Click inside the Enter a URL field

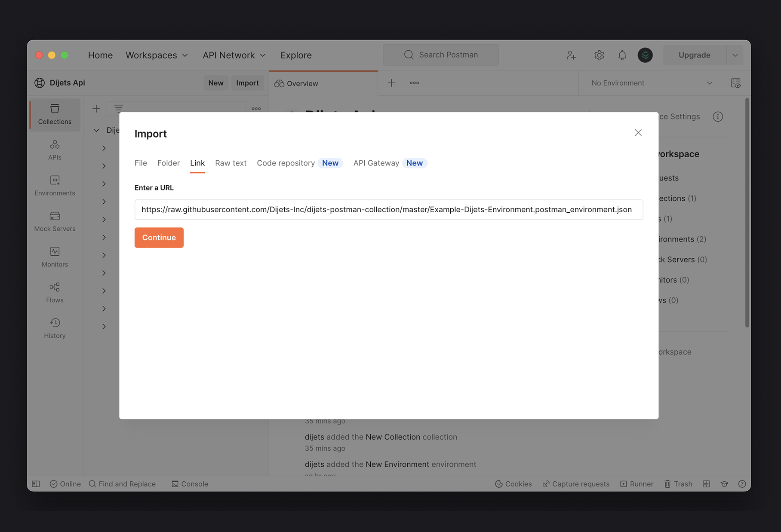coord(388,210)
